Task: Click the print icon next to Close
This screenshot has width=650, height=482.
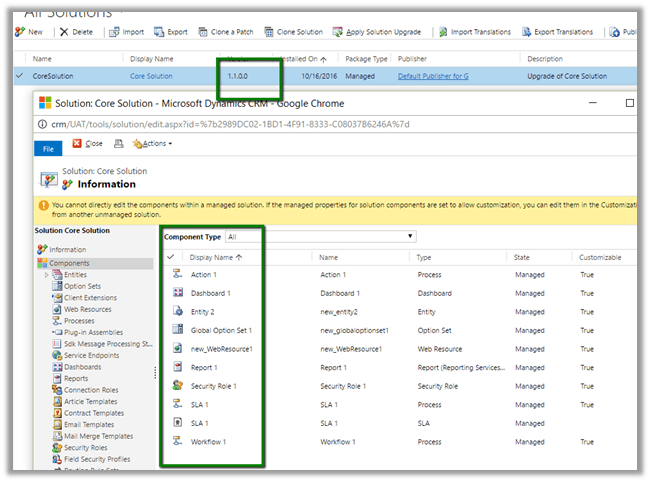Action: (x=119, y=144)
